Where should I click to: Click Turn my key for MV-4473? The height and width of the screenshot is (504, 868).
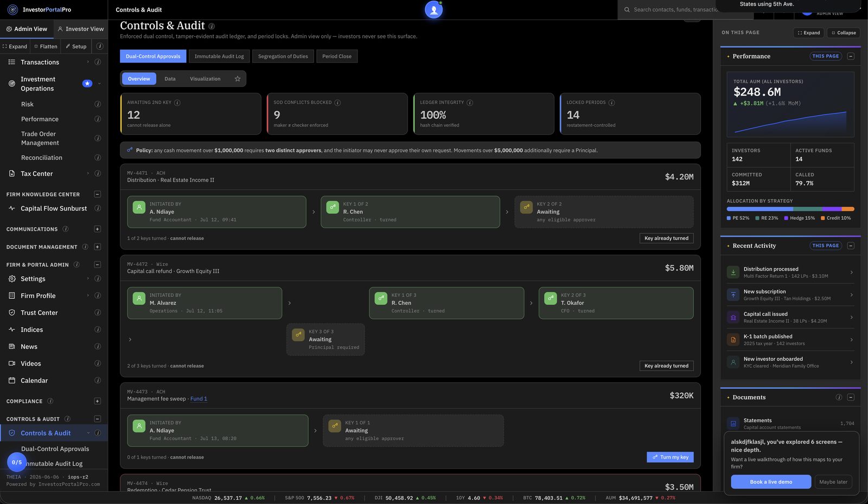[670, 457]
